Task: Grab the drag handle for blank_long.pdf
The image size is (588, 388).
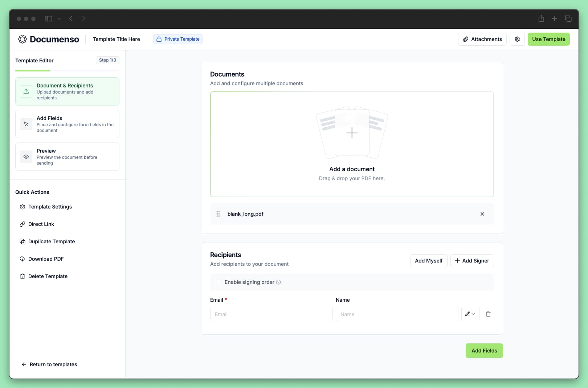Action: coord(218,214)
